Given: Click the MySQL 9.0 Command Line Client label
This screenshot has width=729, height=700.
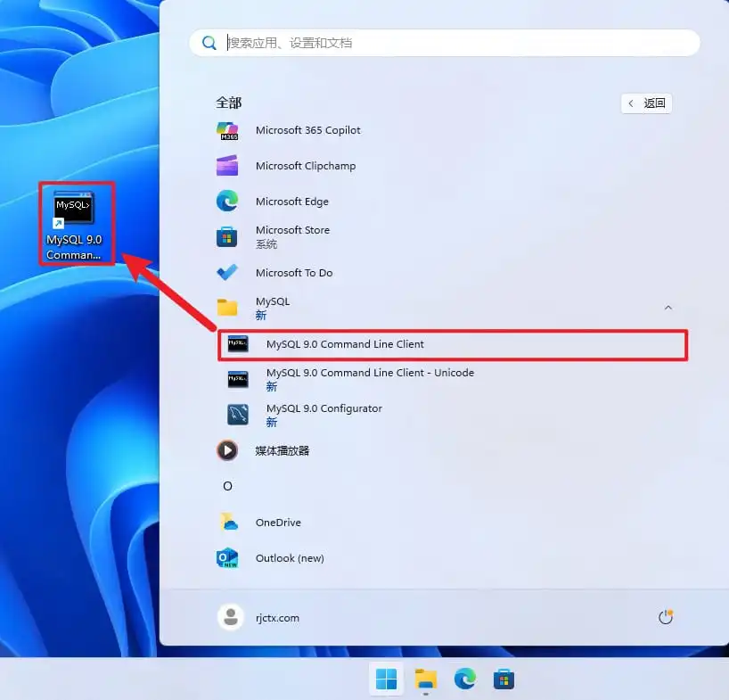Looking at the screenshot, I should tap(345, 344).
